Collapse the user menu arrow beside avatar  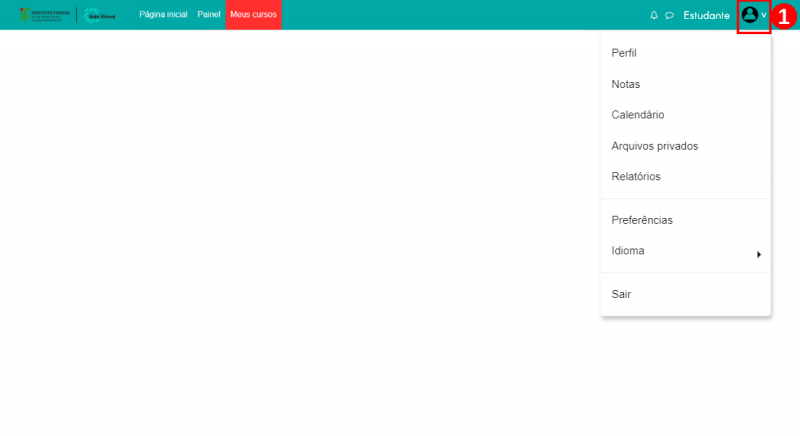tap(764, 15)
